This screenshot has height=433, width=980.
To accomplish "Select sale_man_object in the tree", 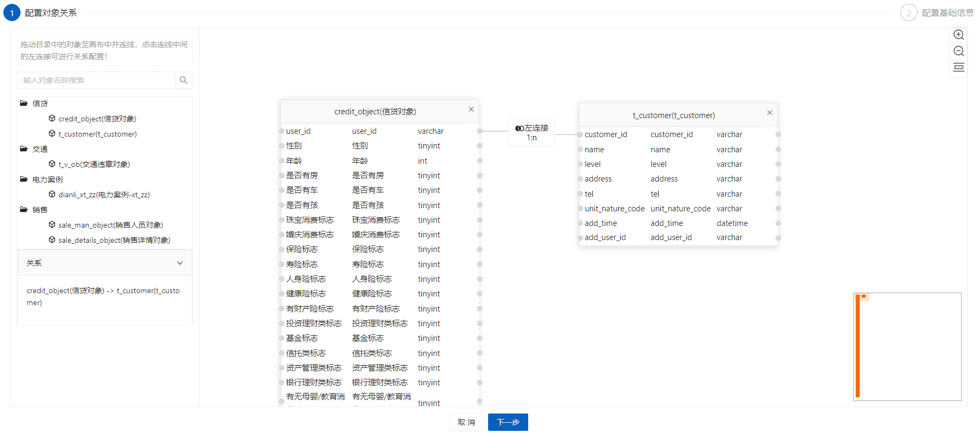I will tap(111, 225).
